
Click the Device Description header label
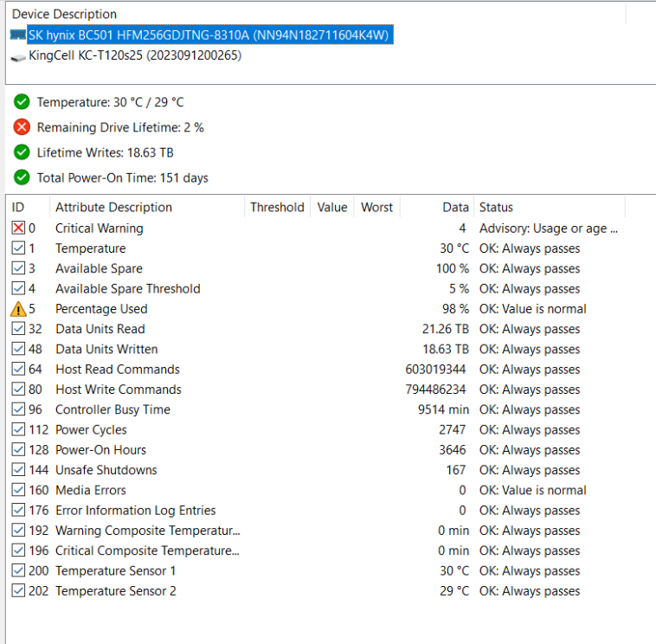(64, 14)
